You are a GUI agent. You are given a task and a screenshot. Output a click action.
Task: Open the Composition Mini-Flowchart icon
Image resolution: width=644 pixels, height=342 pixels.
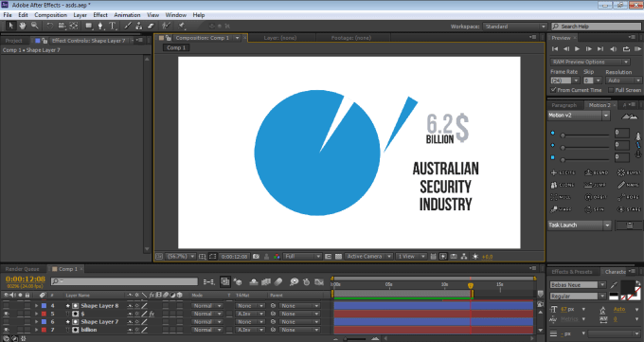pos(208,282)
